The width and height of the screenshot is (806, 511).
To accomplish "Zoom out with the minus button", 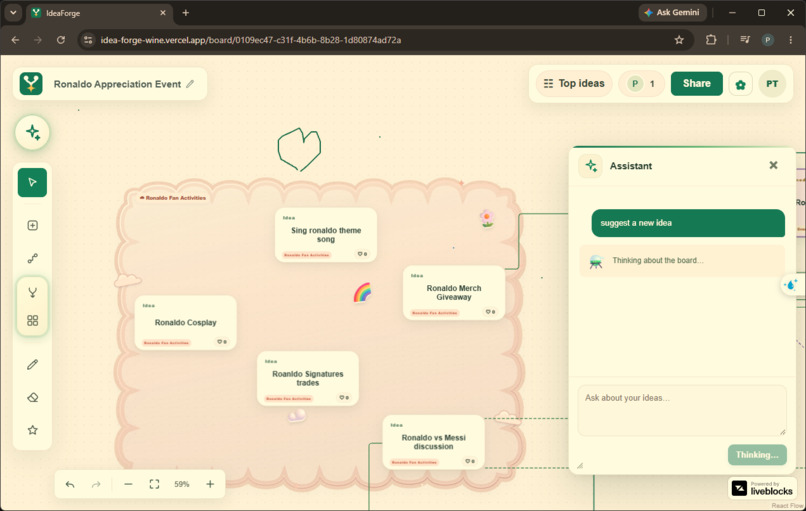I will click(129, 484).
